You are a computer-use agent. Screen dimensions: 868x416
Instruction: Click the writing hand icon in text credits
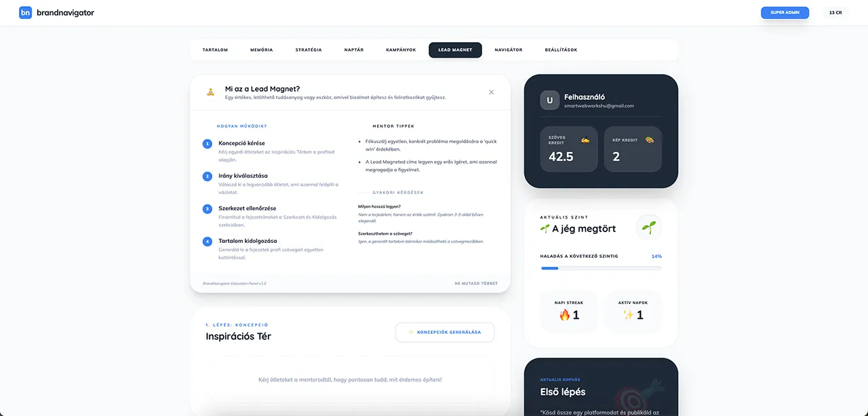[585, 140]
